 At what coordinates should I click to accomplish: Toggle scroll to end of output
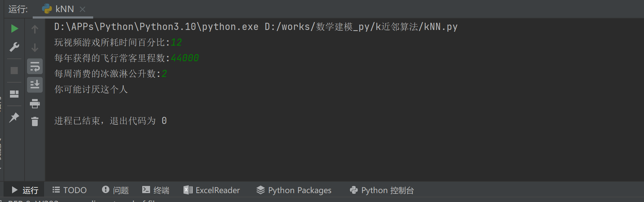[x=35, y=85]
